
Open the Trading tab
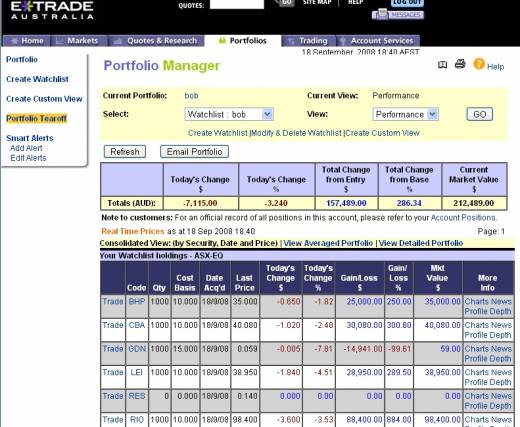(x=309, y=41)
